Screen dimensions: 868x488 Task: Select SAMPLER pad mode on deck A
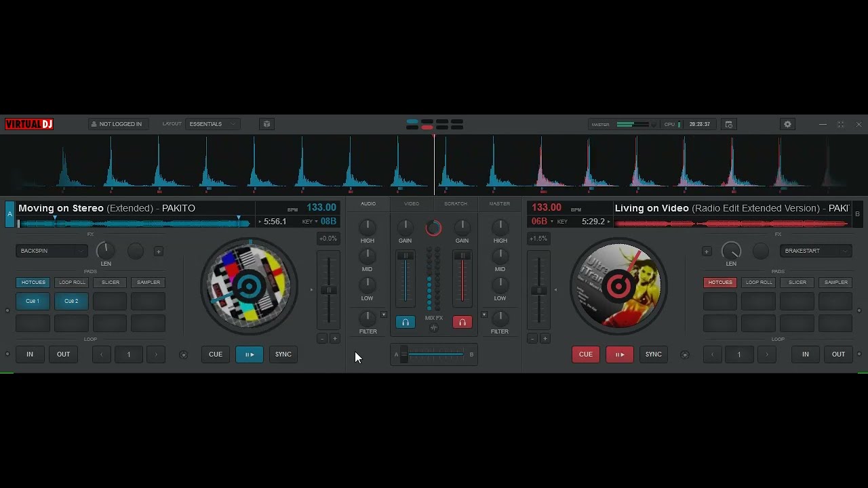click(x=149, y=283)
